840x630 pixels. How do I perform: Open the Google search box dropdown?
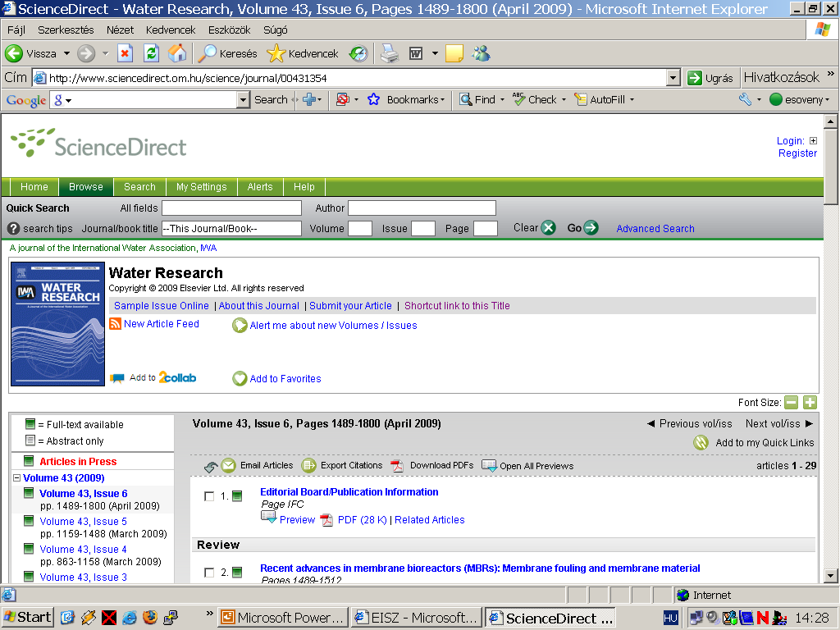coord(243,99)
